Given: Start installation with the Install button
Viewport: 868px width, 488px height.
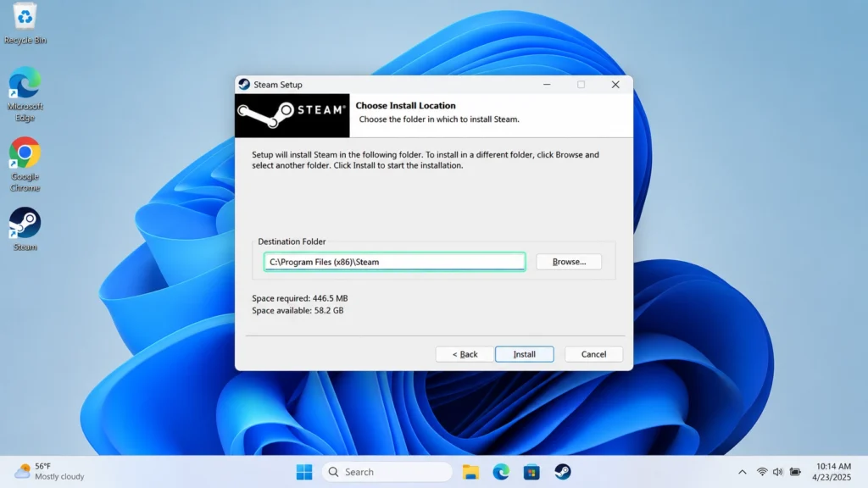Looking at the screenshot, I should click(x=524, y=354).
